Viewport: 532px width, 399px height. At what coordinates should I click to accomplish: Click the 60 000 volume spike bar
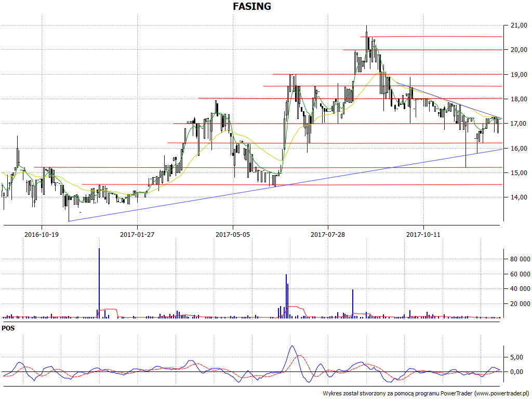click(286, 296)
